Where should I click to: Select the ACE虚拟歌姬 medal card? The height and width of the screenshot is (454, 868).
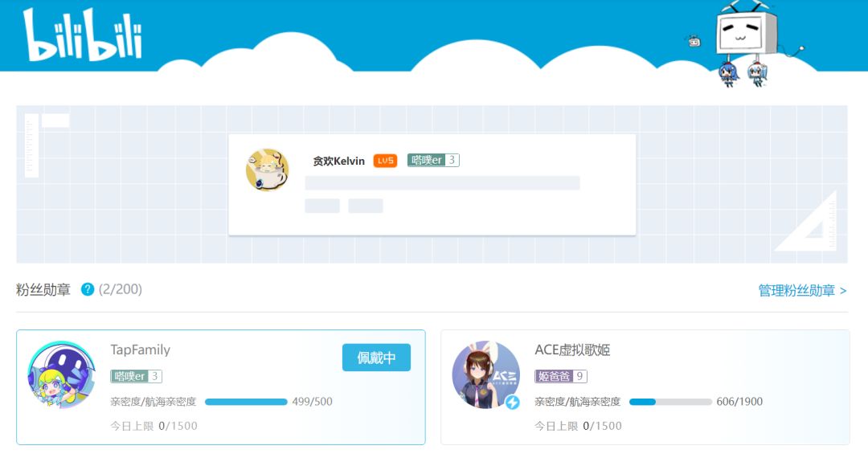coord(645,387)
